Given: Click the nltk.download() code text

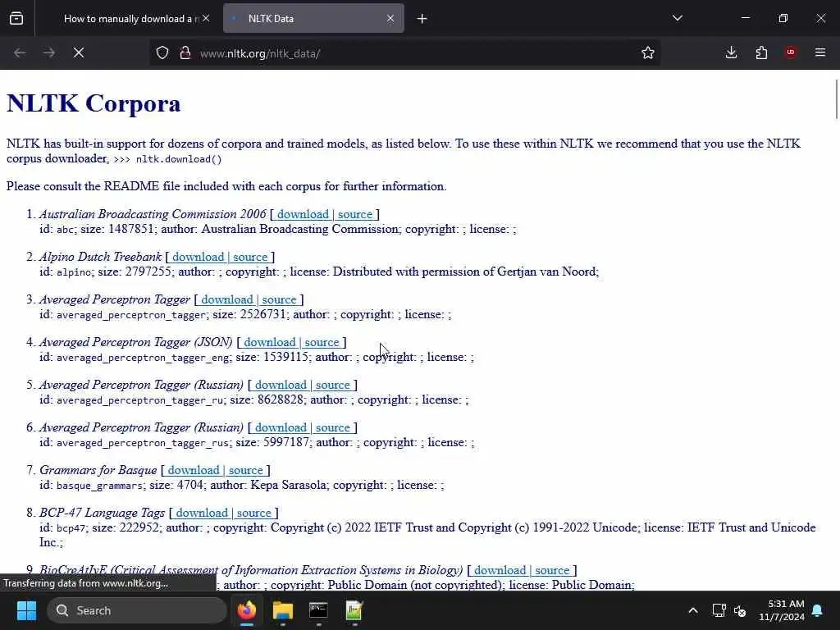Looking at the screenshot, I should click(x=179, y=159).
